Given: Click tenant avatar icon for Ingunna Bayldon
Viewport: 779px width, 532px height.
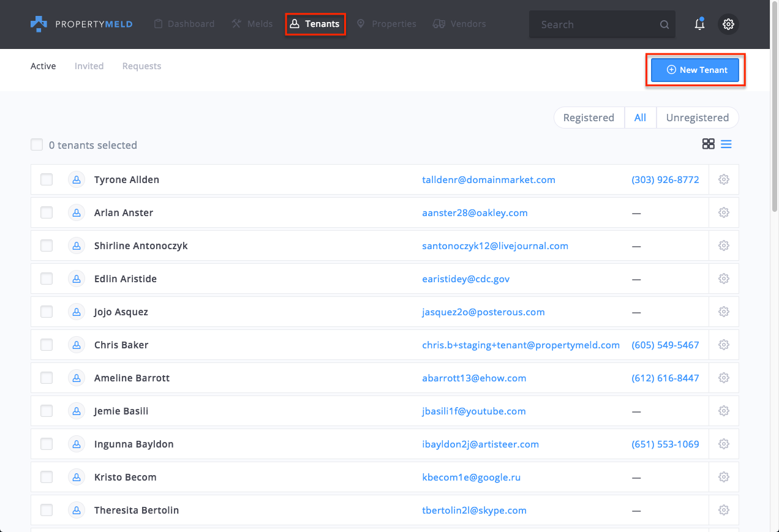Looking at the screenshot, I should coord(77,444).
